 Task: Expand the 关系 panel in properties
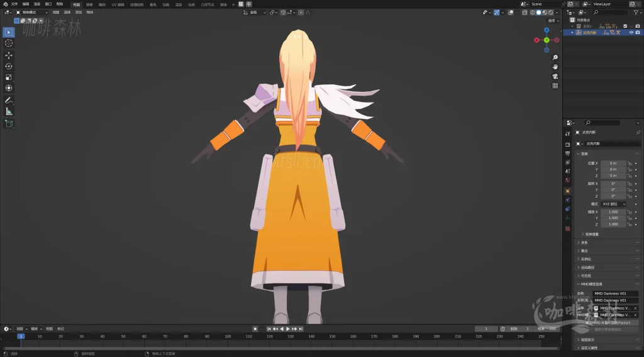583,242
